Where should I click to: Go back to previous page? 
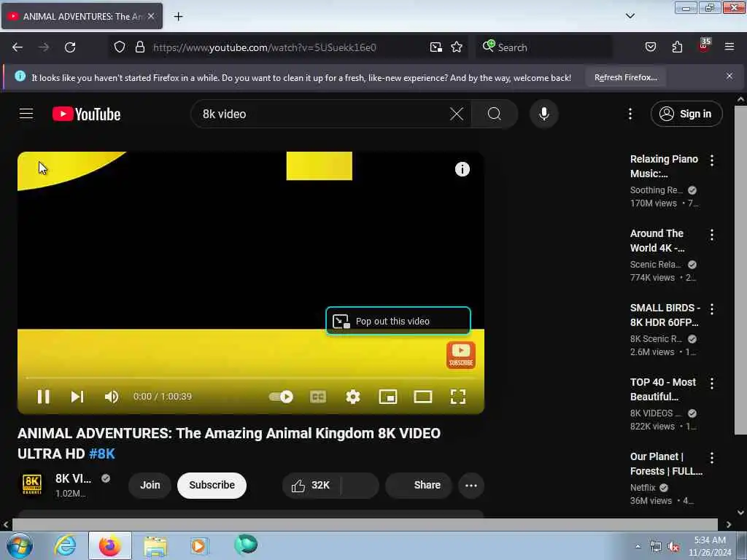coord(18,47)
